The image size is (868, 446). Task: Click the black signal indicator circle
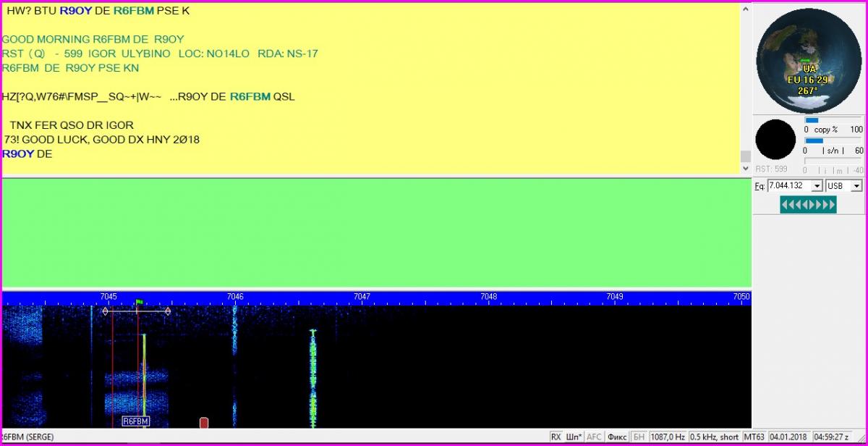point(775,140)
